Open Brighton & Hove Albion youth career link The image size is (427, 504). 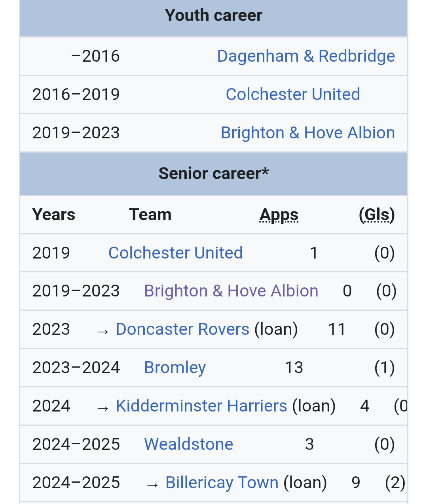[x=308, y=133]
